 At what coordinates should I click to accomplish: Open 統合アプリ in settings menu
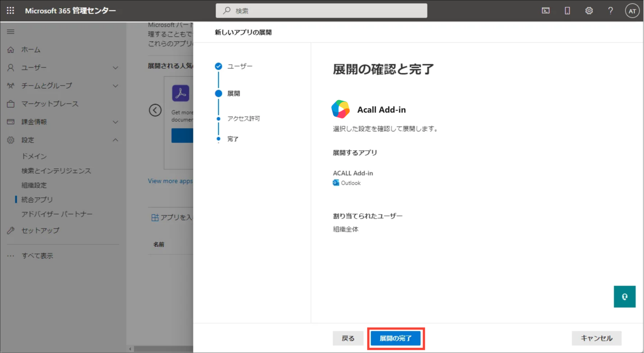point(37,200)
